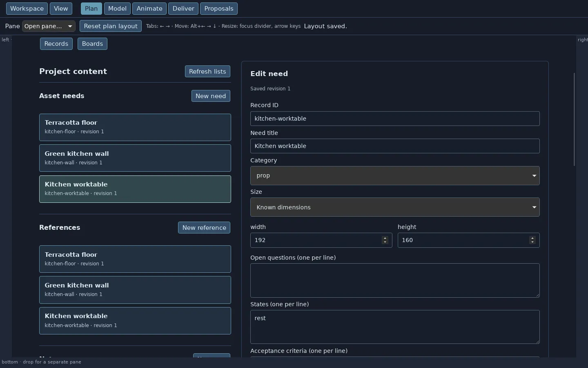Click the States text area containing rest
Image resolution: width=588 pixels, height=368 pixels.
pyautogui.click(x=395, y=327)
